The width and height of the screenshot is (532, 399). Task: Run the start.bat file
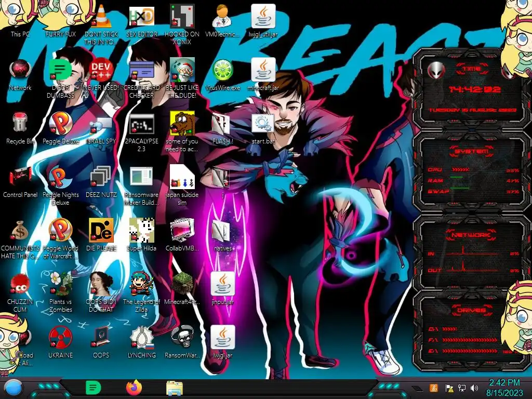[263, 124]
